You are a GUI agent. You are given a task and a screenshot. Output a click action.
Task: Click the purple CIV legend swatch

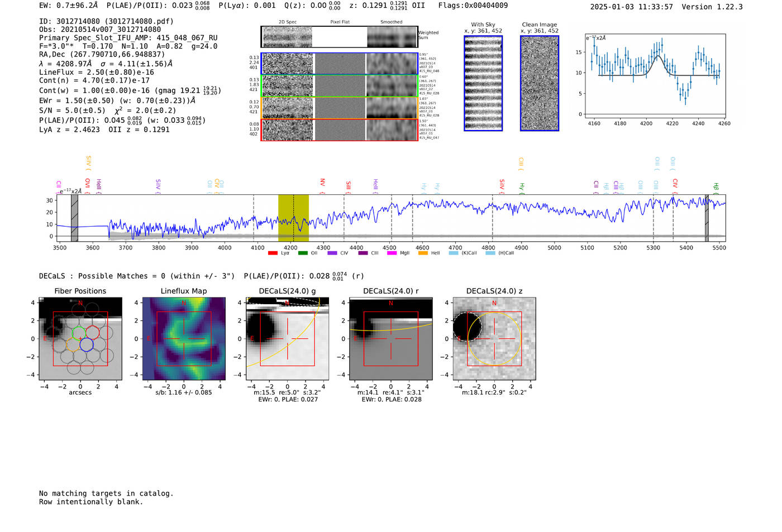tap(332, 253)
